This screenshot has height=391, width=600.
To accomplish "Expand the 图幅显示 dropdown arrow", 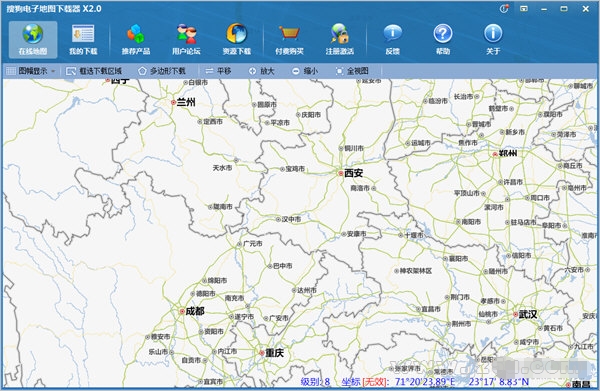I will pos(53,71).
